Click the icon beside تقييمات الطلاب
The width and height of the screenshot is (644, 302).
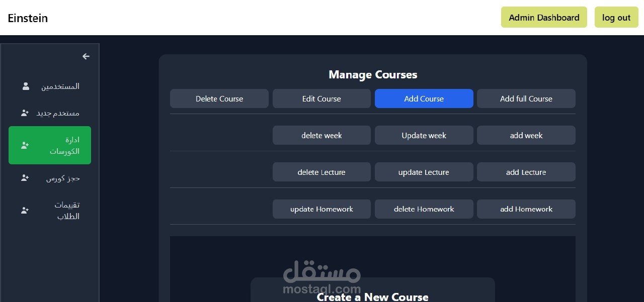click(x=25, y=211)
